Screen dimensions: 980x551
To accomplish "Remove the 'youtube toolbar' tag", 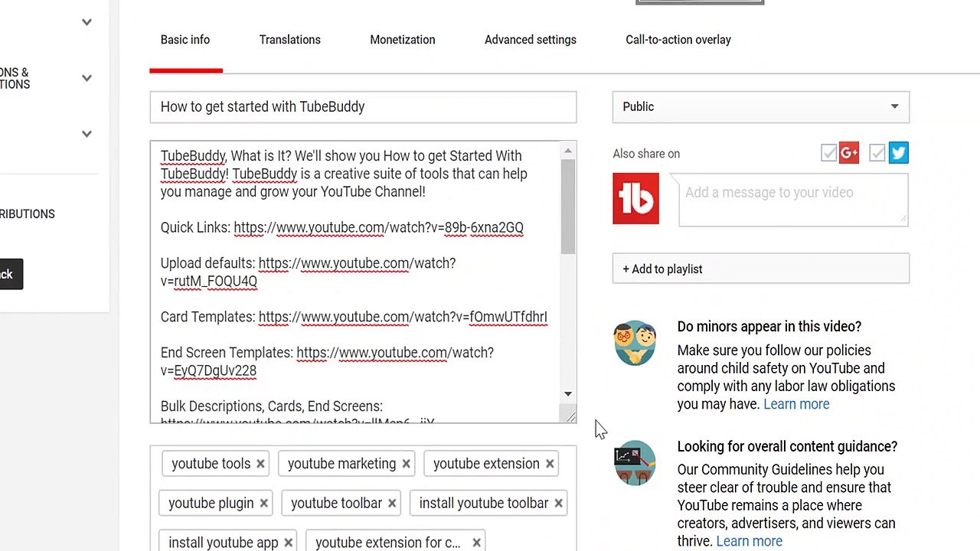I will (392, 504).
